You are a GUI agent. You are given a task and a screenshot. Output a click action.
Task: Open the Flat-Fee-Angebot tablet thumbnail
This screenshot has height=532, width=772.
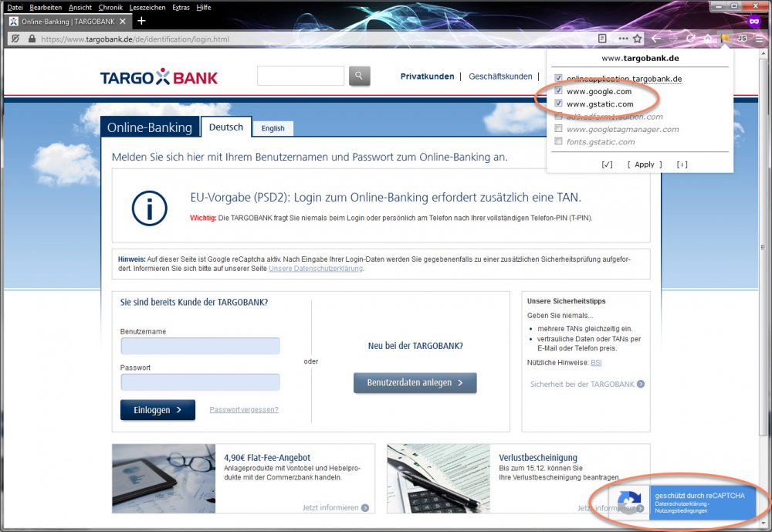point(164,478)
